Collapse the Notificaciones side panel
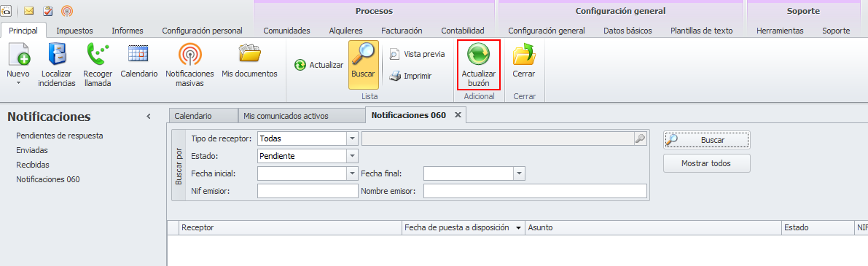868x266 pixels. (x=149, y=117)
